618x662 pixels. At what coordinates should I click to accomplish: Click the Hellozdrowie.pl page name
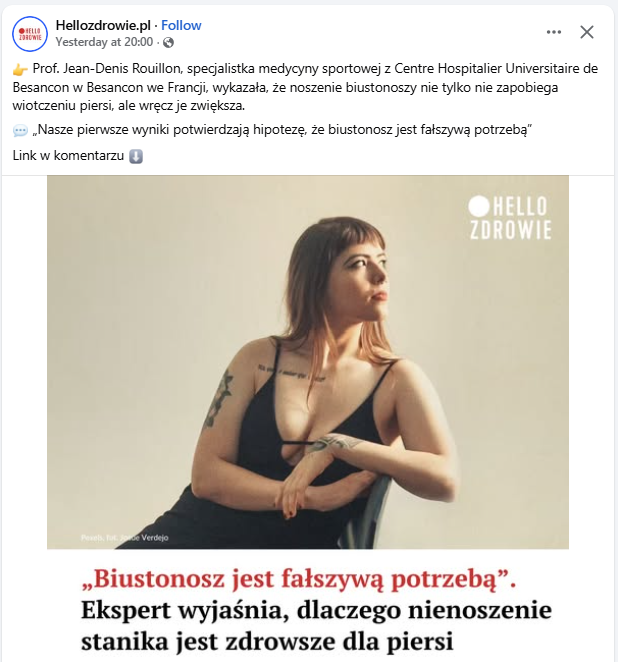(103, 25)
